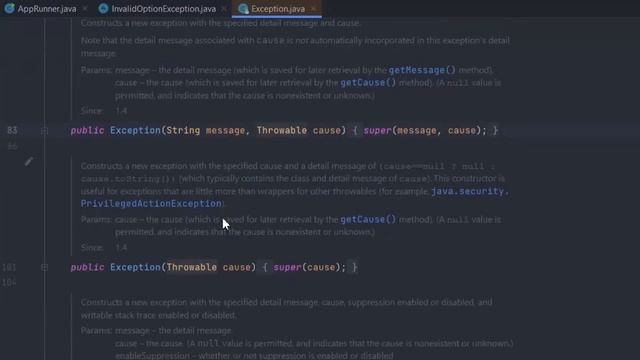Viewport: 640px width, 360px height.
Task: Close the Exception.java tab
Action: (313, 9)
